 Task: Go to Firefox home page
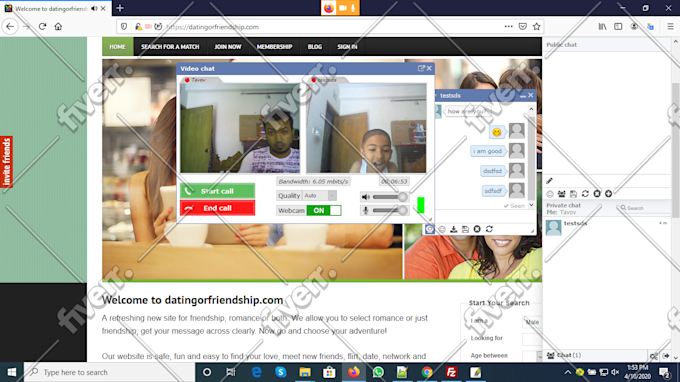click(58, 26)
